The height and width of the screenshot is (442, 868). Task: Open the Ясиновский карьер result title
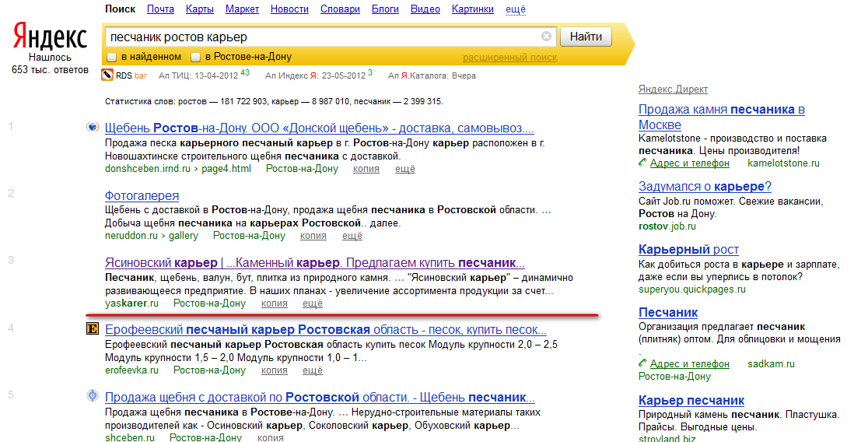point(315,262)
